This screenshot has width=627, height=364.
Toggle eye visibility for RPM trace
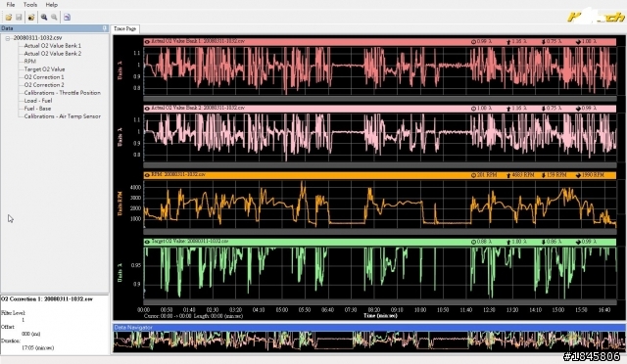point(147,175)
